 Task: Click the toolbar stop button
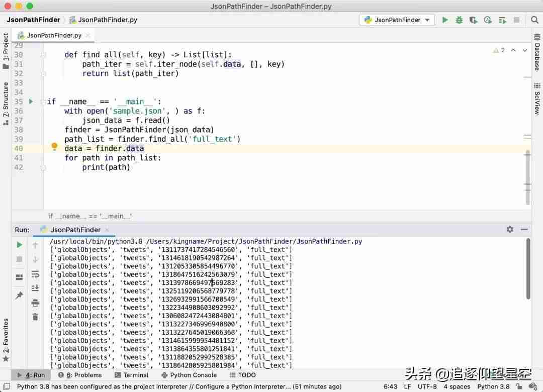pos(516,20)
